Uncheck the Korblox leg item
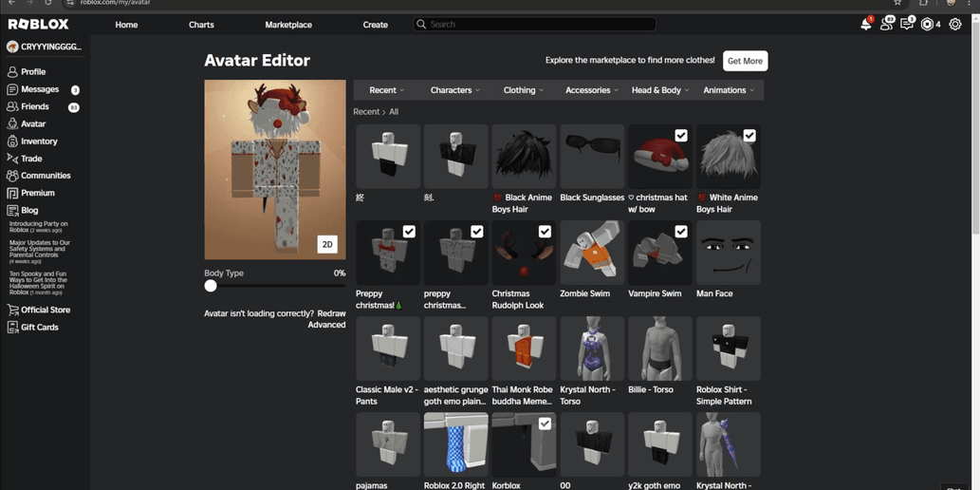Screen dimensions: 980x490 tap(545, 424)
